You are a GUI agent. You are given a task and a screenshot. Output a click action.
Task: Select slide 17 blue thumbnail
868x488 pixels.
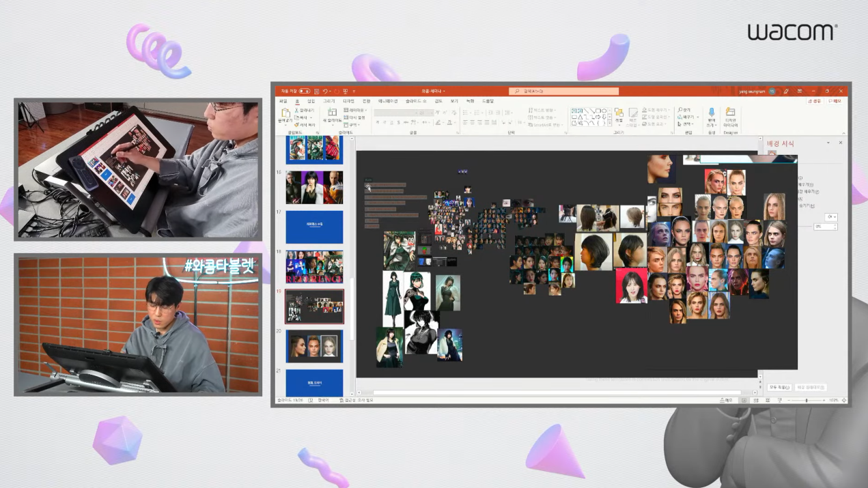tap(314, 227)
